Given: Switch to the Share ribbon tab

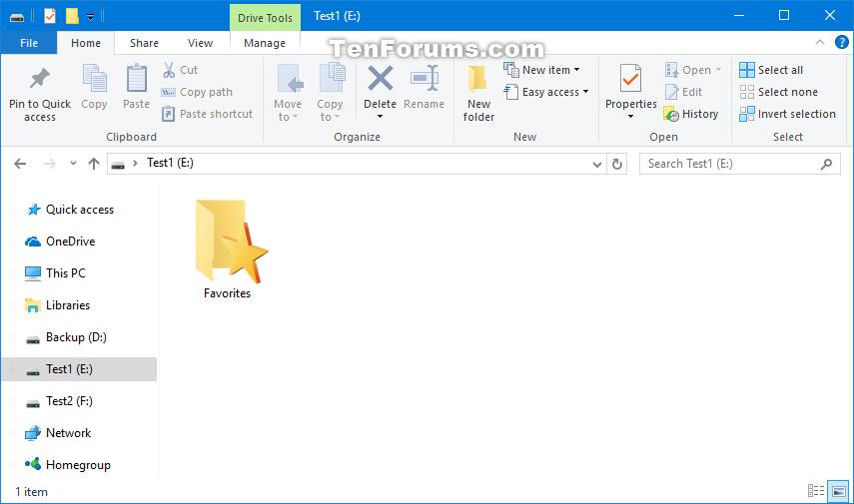Looking at the screenshot, I should (144, 43).
